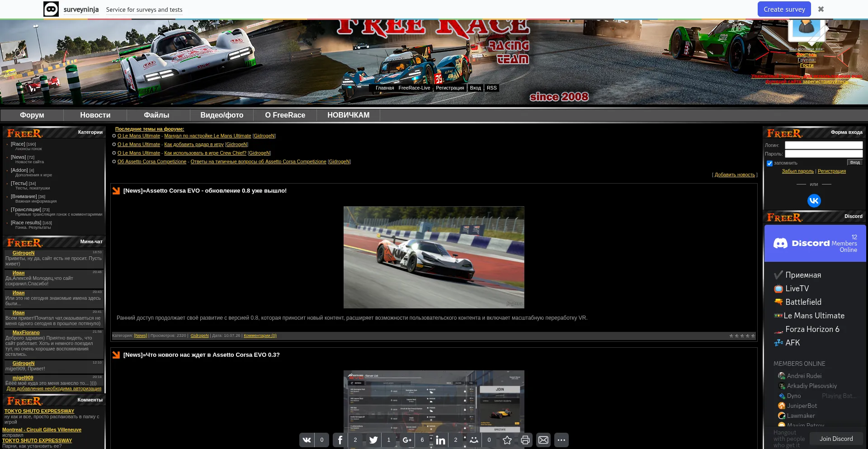This screenshot has width=868, height=449.
Task: Open the НОВИЧКАМ menu
Action: coord(349,115)
